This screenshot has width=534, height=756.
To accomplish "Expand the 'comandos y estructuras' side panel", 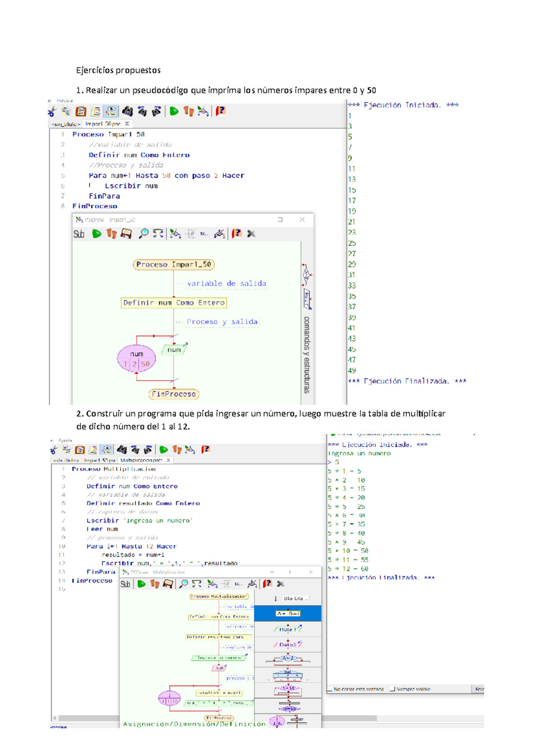I will (307, 354).
